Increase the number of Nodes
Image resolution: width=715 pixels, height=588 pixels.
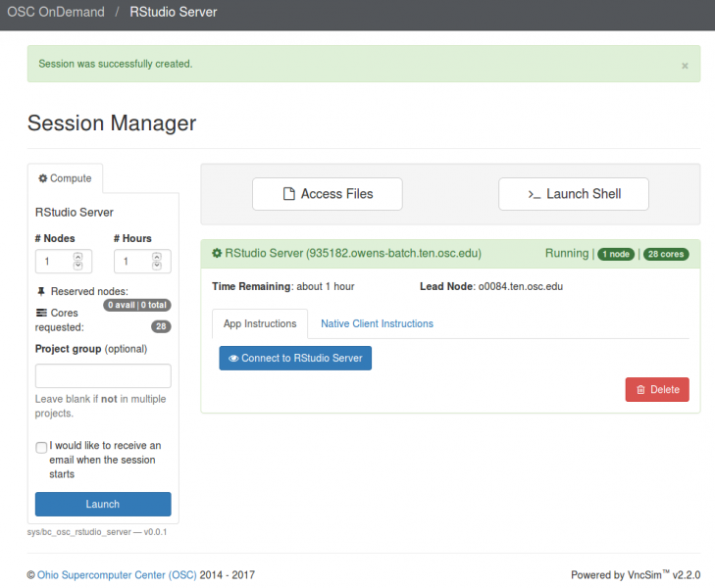coord(78,257)
